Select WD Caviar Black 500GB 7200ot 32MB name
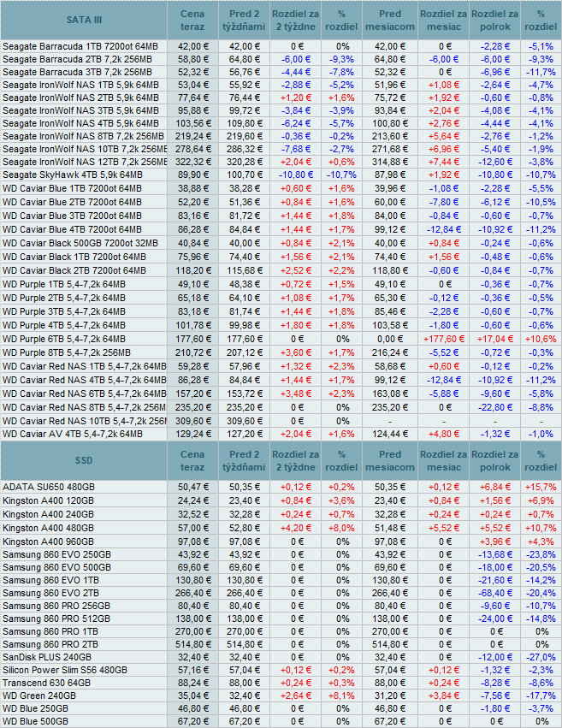This screenshot has height=728, width=562. click(x=80, y=243)
